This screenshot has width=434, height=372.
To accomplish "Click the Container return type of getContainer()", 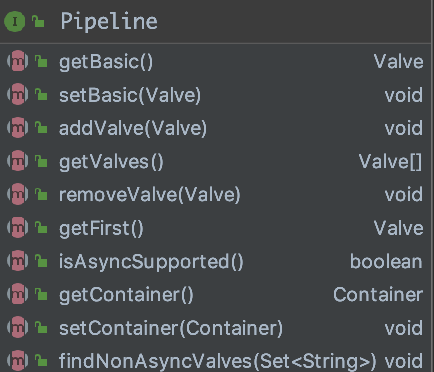I will (x=378, y=295).
